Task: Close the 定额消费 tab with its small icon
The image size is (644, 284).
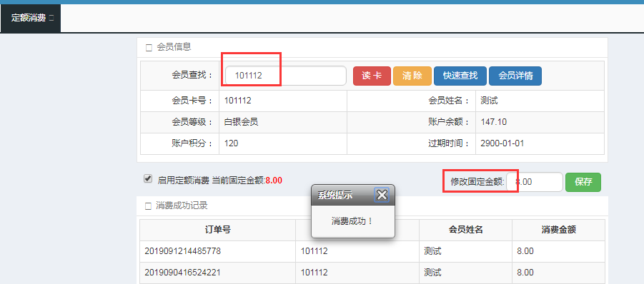Action: coord(51,18)
